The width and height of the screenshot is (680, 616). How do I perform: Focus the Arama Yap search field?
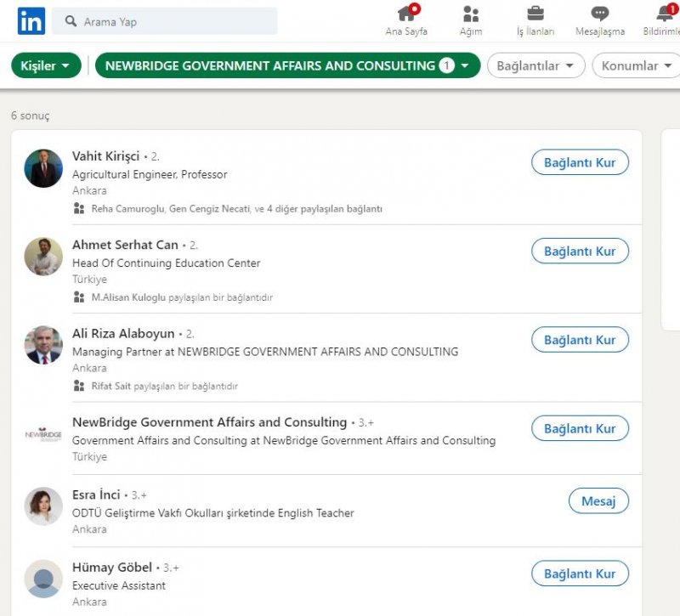[x=164, y=21]
